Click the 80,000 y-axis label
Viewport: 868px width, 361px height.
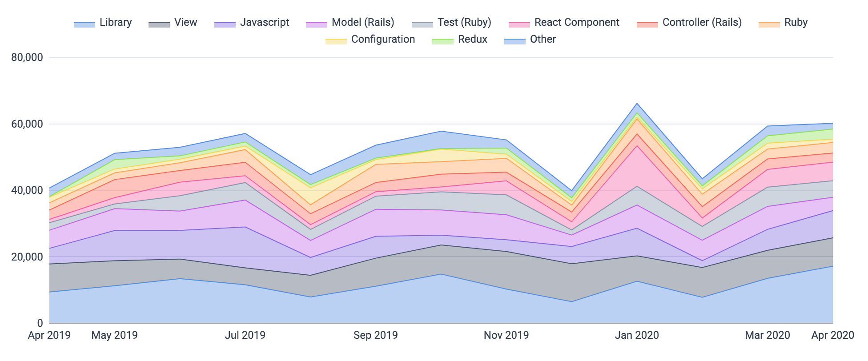pyautogui.click(x=28, y=57)
